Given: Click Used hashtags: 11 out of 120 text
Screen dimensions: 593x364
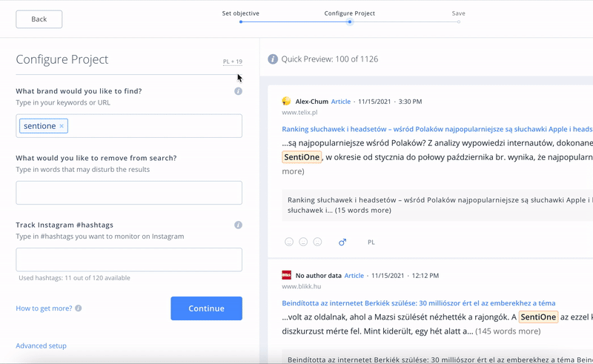Looking at the screenshot, I should click(x=75, y=278).
